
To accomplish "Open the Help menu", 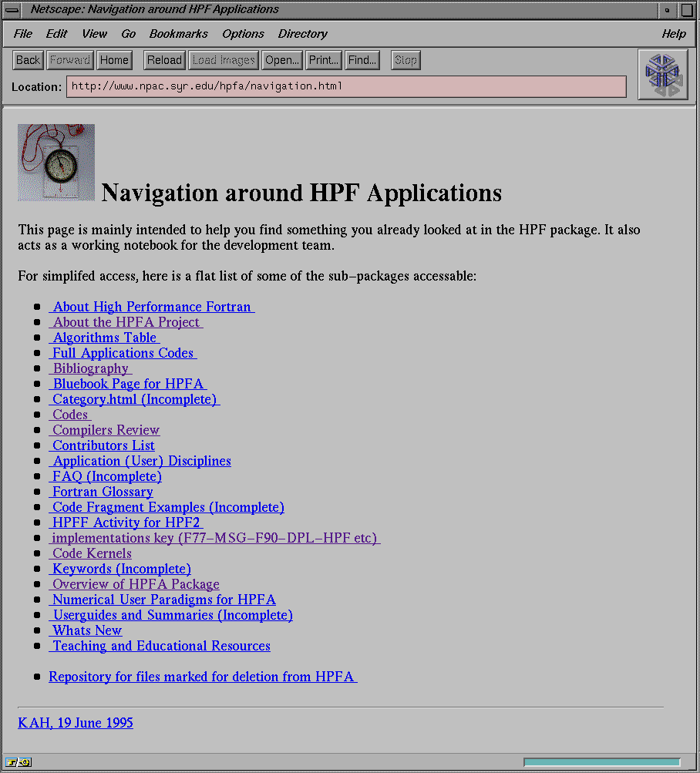I will tap(674, 33).
